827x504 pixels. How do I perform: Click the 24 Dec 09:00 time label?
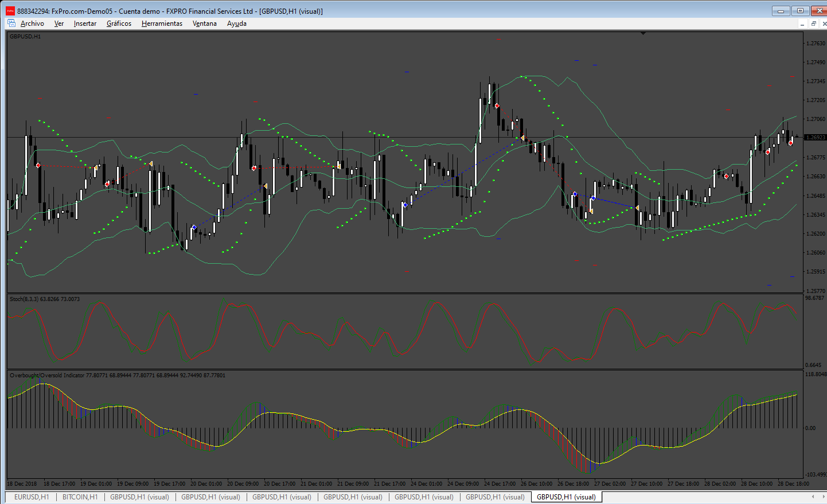(x=463, y=484)
